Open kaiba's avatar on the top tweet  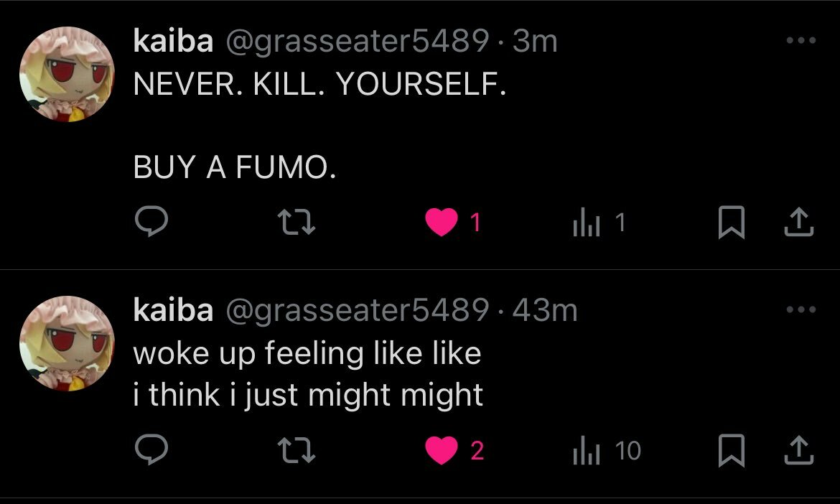67,74
